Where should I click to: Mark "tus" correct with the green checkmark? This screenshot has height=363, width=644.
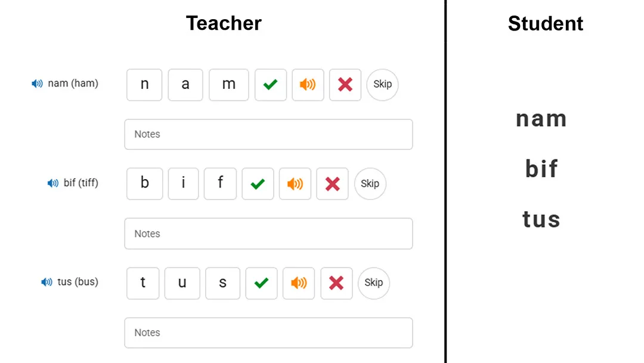[x=261, y=283]
